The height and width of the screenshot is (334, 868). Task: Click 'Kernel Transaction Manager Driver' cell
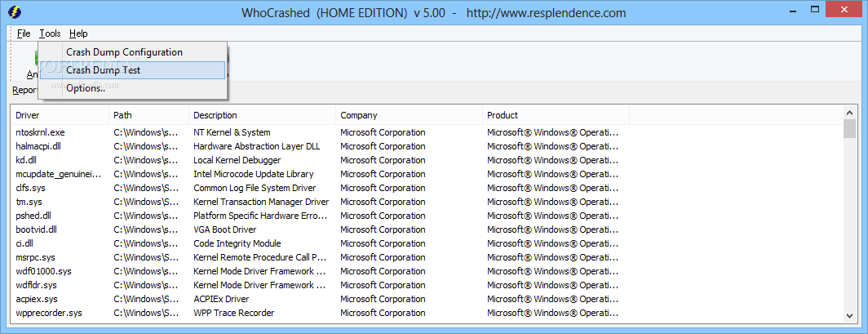(261, 202)
